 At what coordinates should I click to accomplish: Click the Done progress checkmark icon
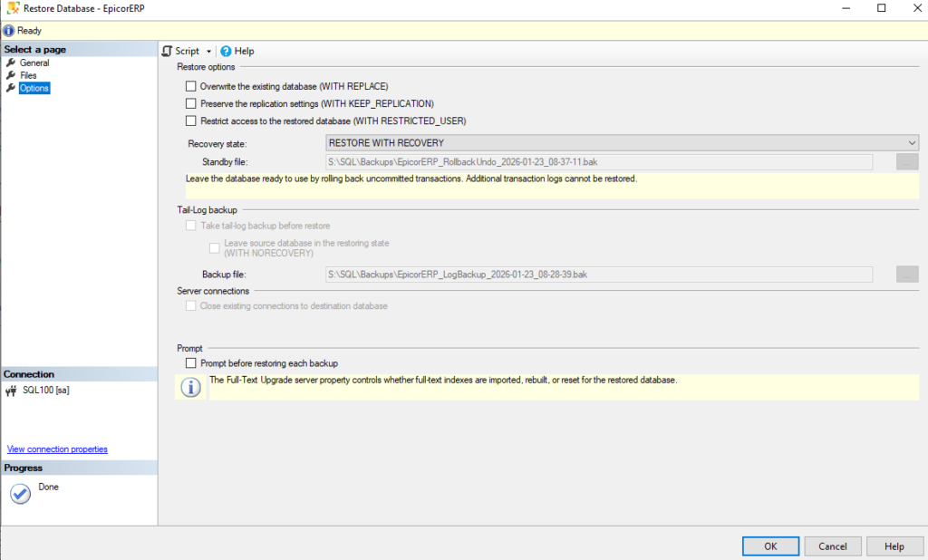click(20, 494)
